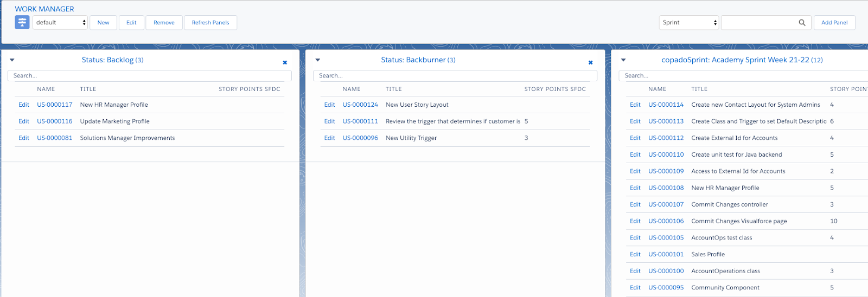Click Edit for US-0000114
The height and width of the screenshot is (297, 868).
pos(635,105)
